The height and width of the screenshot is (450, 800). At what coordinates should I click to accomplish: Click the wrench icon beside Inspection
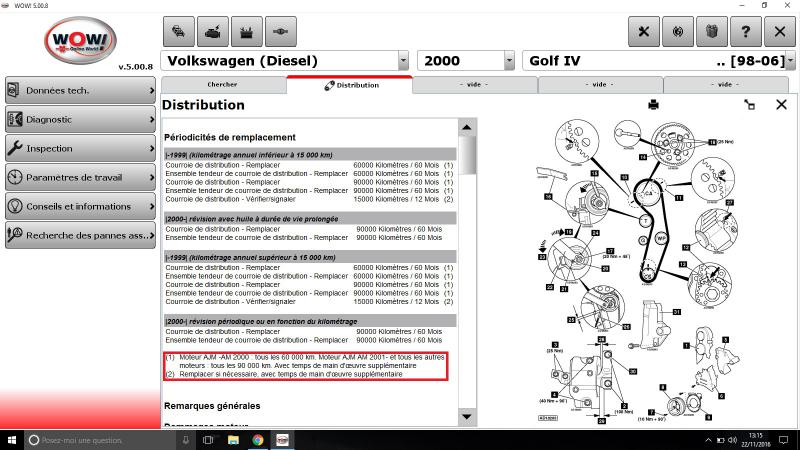[14, 148]
